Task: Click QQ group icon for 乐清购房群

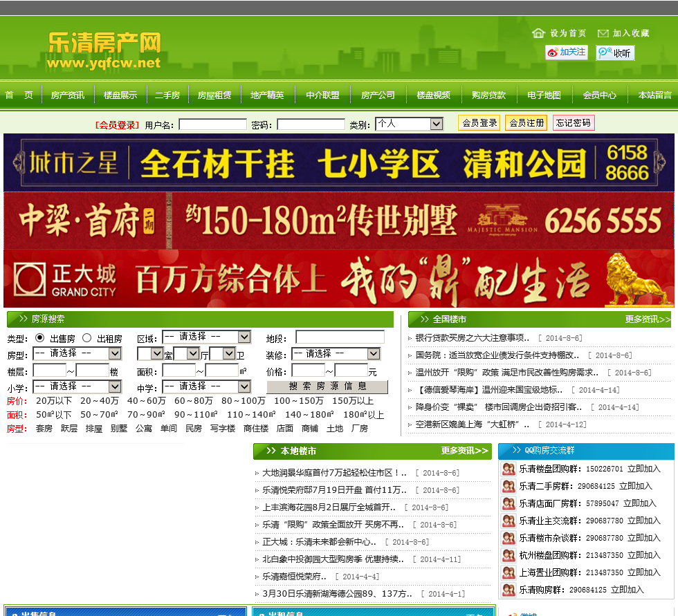Action: 508,590
